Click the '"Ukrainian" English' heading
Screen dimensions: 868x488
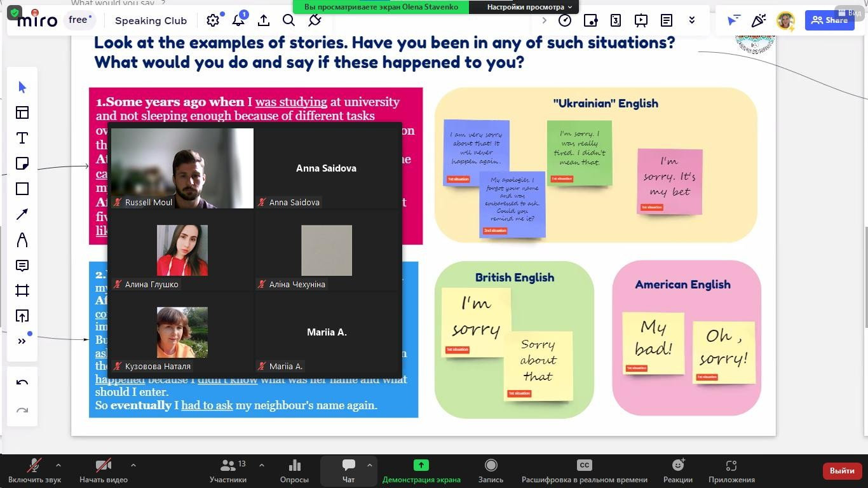point(606,104)
